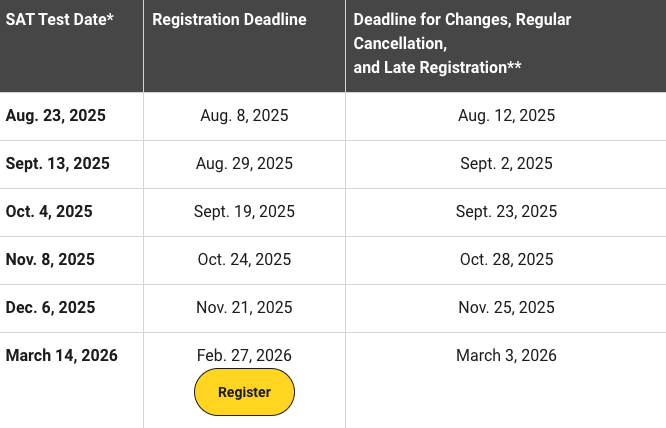Select the March 14, 2026 test date

coord(62,356)
